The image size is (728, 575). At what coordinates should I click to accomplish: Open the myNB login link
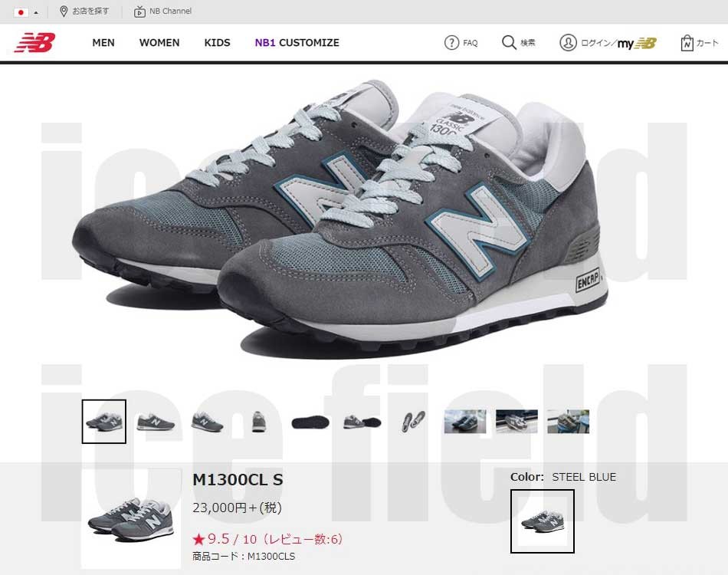(x=637, y=43)
